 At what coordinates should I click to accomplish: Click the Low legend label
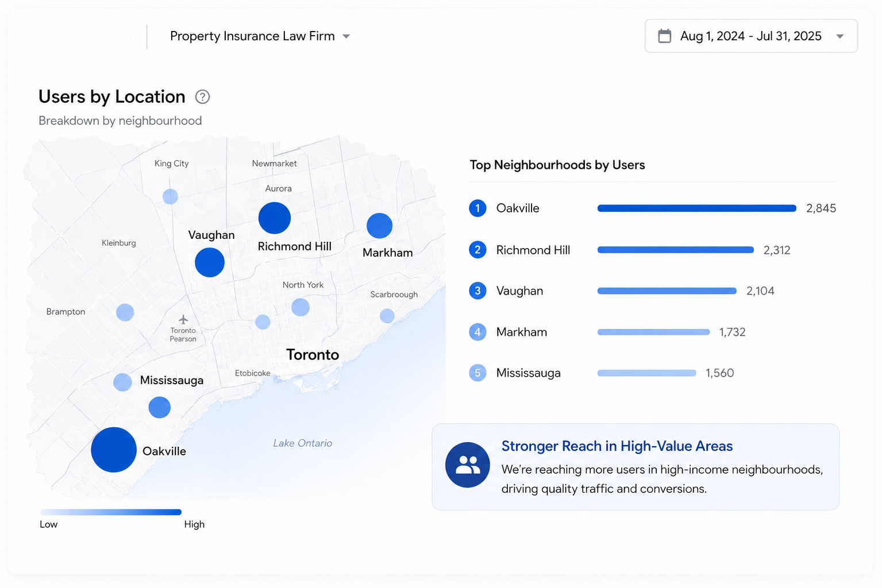(x=49, y=524)
